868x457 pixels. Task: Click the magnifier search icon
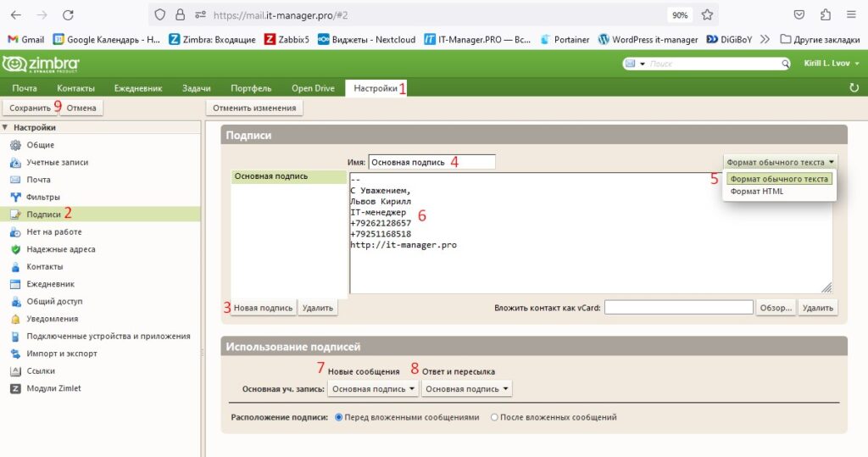(x=785, y=64)
